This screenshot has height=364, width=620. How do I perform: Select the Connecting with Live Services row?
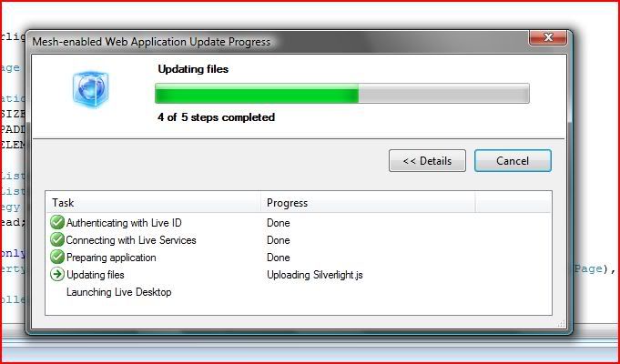pyautogui.click(x=299, y=240)
